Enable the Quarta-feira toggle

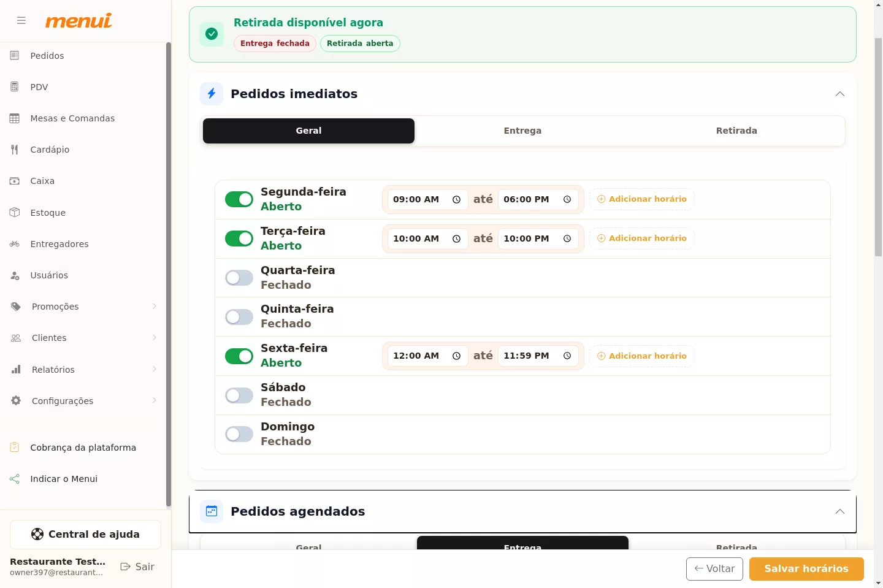[x=239, y=278]
